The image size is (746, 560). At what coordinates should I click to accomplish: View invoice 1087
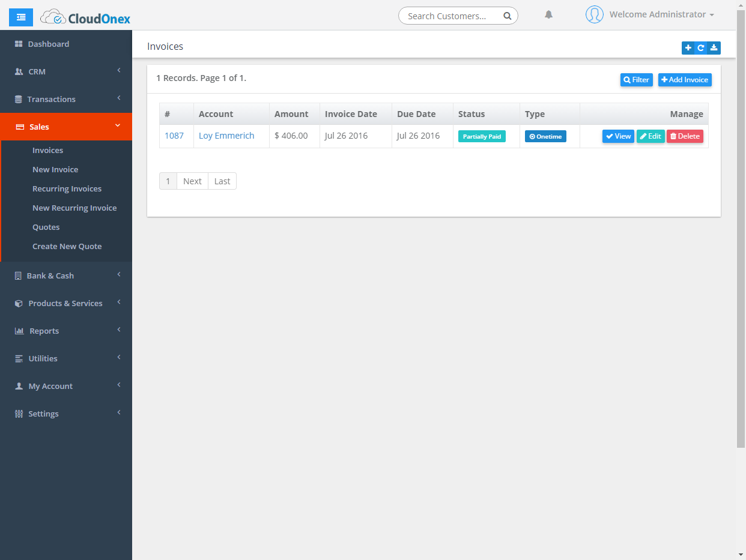(618, 136)
